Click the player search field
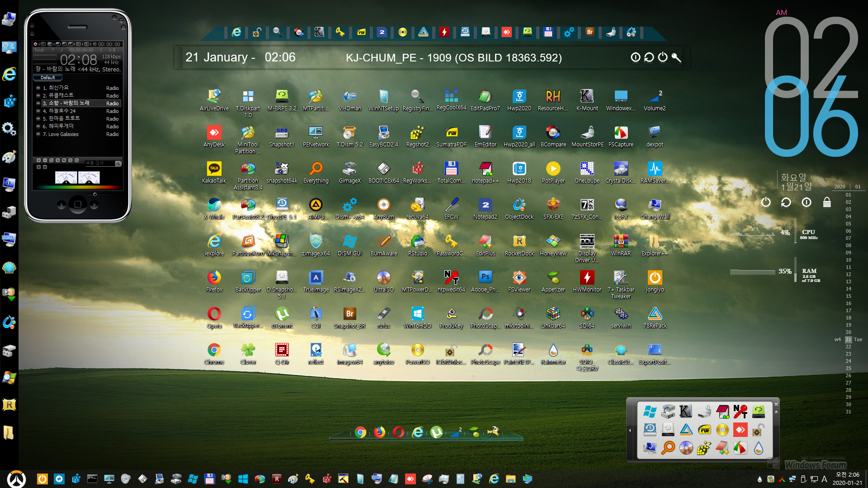Viewport: 868px width, 488px height. click(100, 163)
